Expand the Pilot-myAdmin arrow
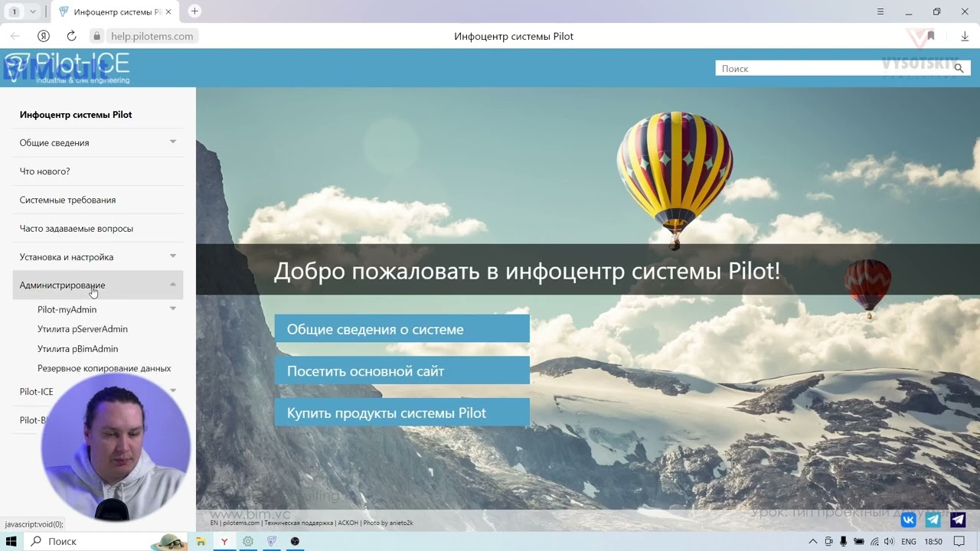 [x=173, y=308]
